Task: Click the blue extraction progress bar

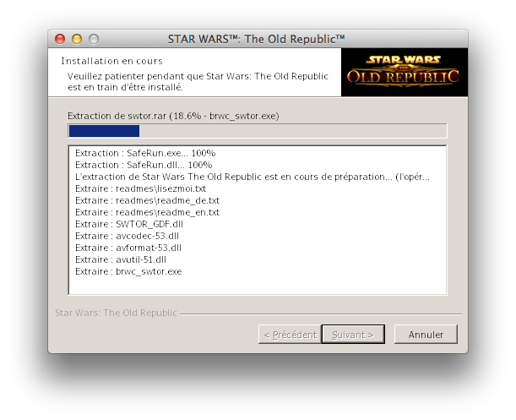Action: click(258, 131)
